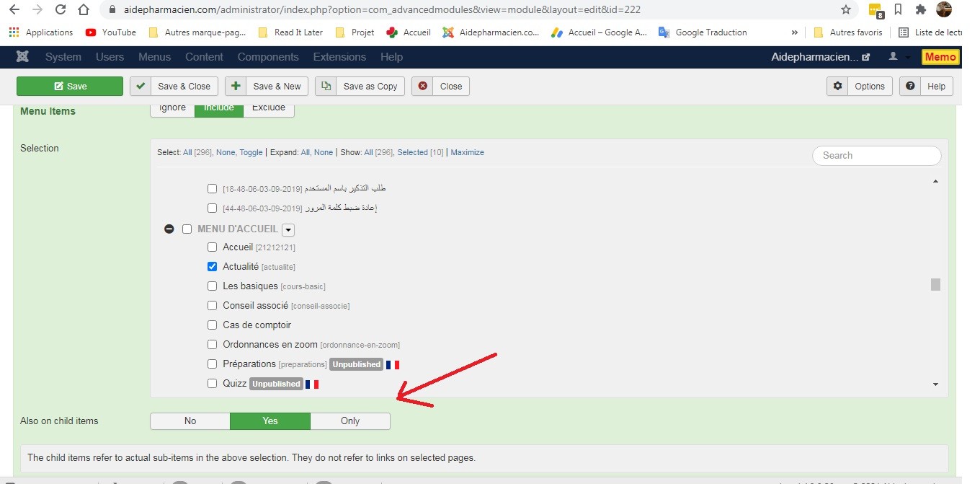Set Also on child items to Only
Viewport: 980px width, 484px height.
coord(350,421)
